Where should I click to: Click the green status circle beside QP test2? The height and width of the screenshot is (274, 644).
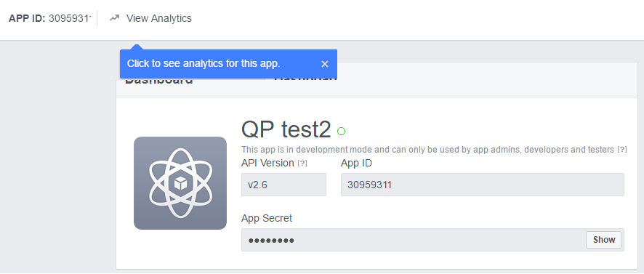click(342, 132)
